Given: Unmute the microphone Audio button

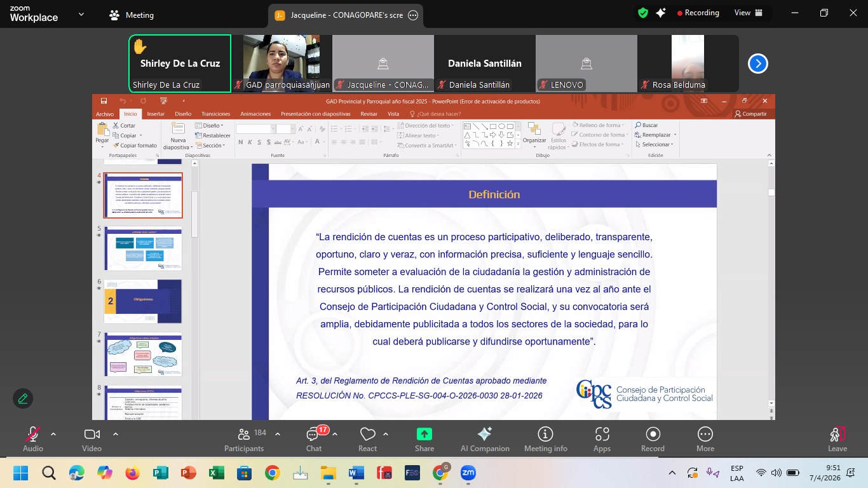Looking at the screenshot, I should point(33,438).
